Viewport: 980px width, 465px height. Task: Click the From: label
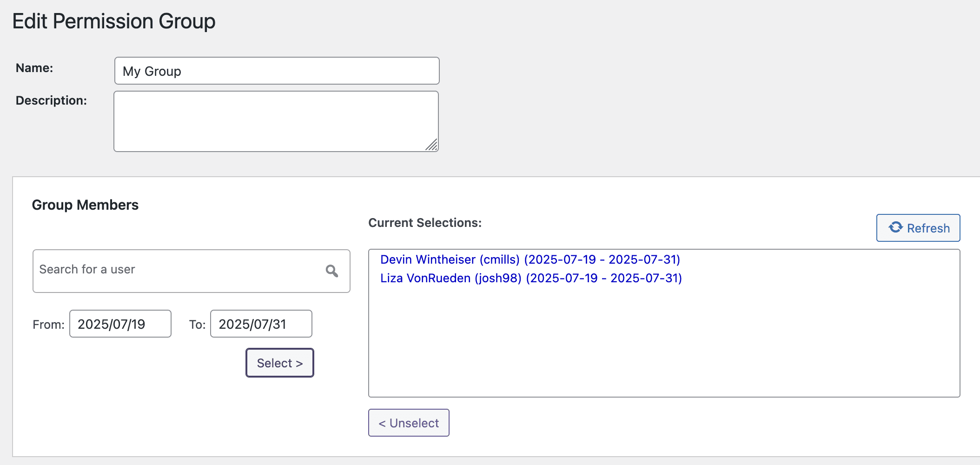(48, 325)
